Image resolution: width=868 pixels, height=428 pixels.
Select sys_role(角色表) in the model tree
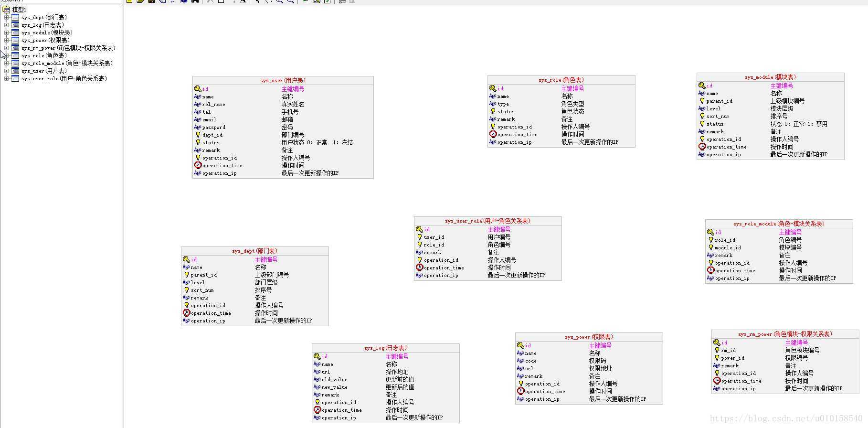coord(44,55)
